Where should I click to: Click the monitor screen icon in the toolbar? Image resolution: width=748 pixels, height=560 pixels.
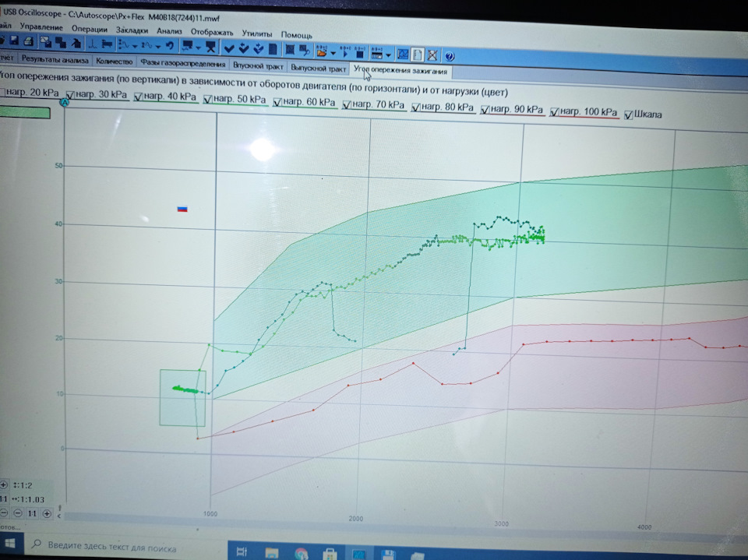[188, 46]
